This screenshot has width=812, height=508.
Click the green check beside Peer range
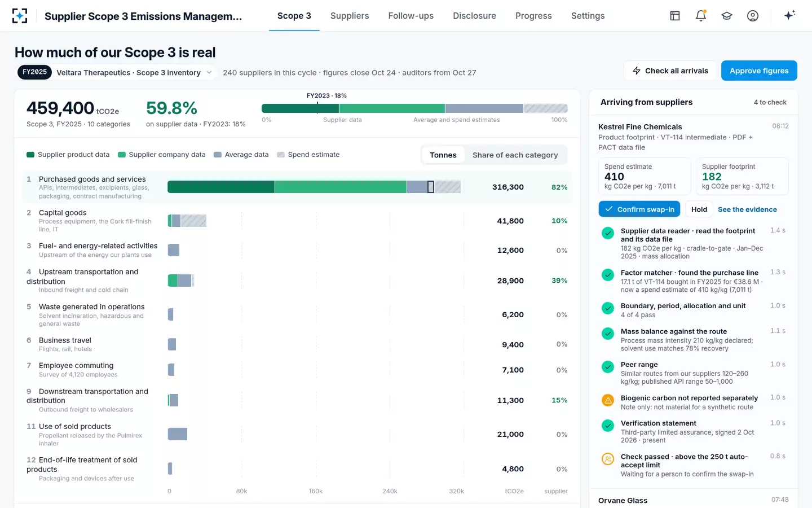coord(608,367)
